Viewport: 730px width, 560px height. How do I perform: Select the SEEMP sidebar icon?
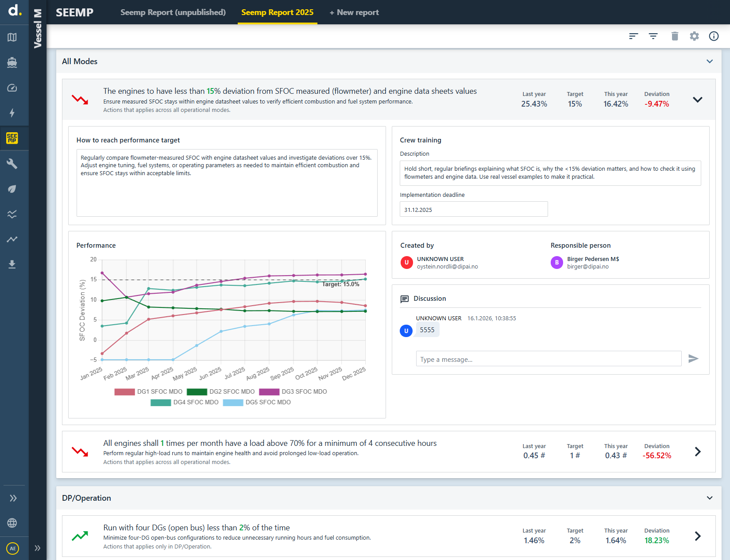click(x=12, y=138)
